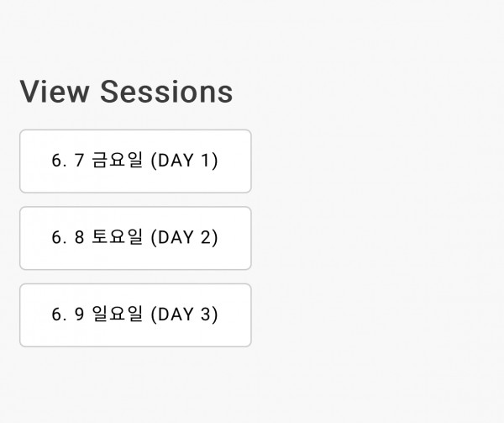Select the DAY 1 button
Screen dimensions: 504x423
135,161
